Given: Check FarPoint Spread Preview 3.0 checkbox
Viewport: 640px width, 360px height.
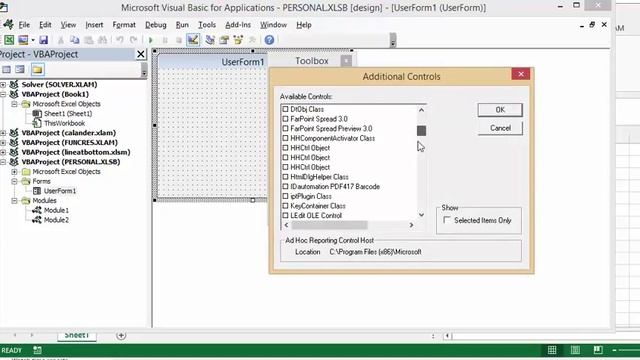Looking at the screenshot, I should [x=285, y=129].
